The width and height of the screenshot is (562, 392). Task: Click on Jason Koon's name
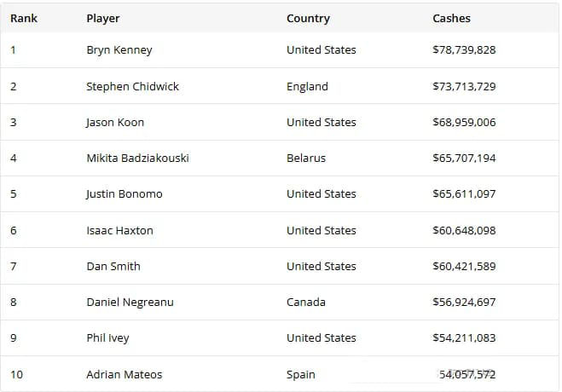pyautogui.click(x=115, y=122)
